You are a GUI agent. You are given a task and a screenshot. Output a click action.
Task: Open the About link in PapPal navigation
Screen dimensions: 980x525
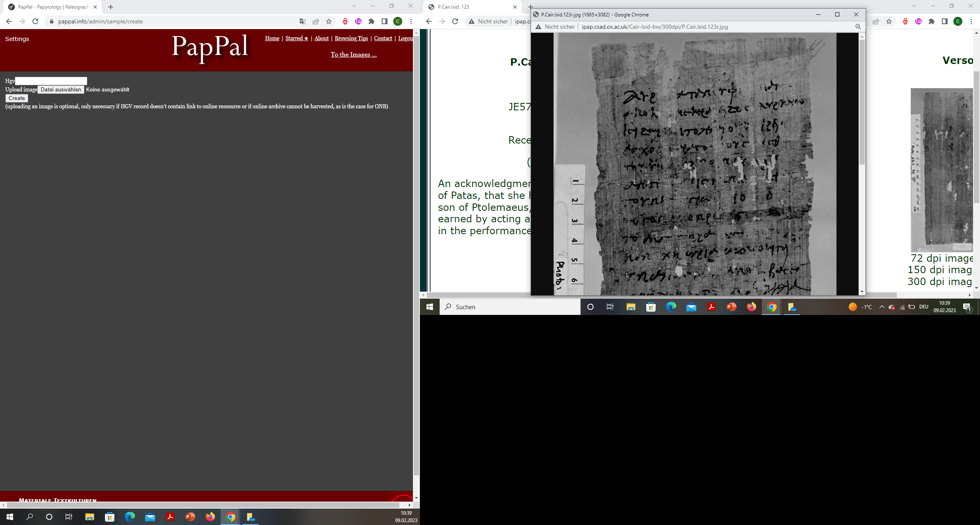click(321, 38)
